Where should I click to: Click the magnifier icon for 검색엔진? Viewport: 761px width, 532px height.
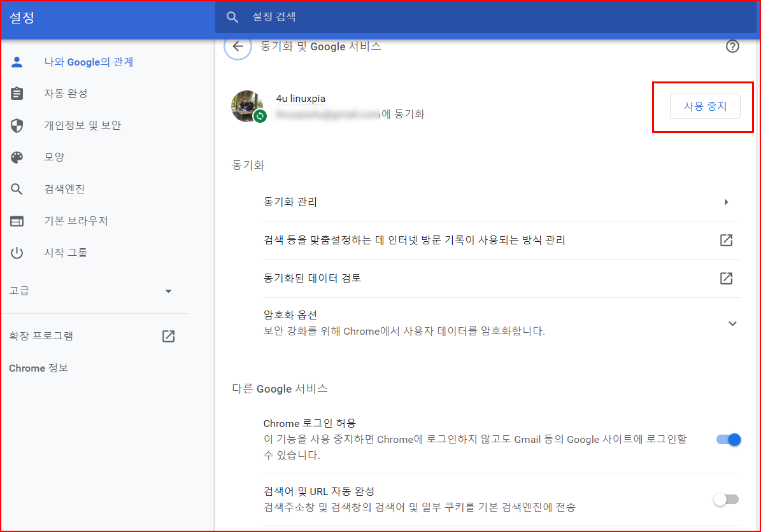click(17, 189)
